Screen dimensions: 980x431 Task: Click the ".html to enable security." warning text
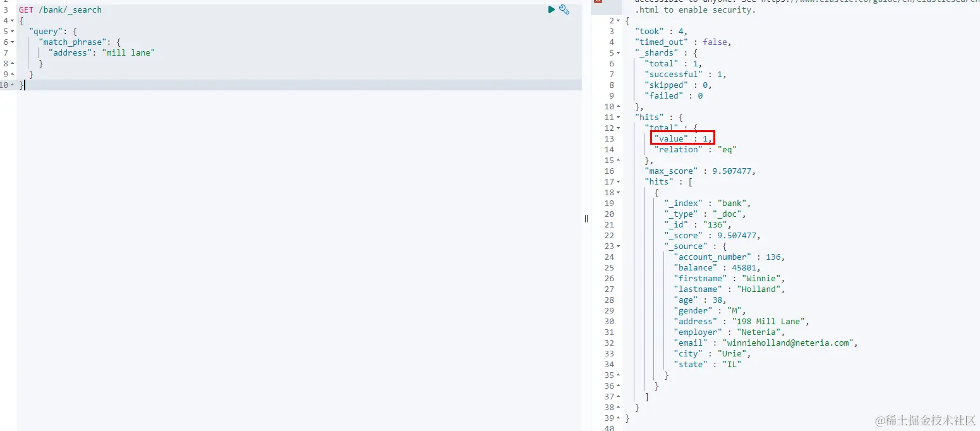[695, 10]
